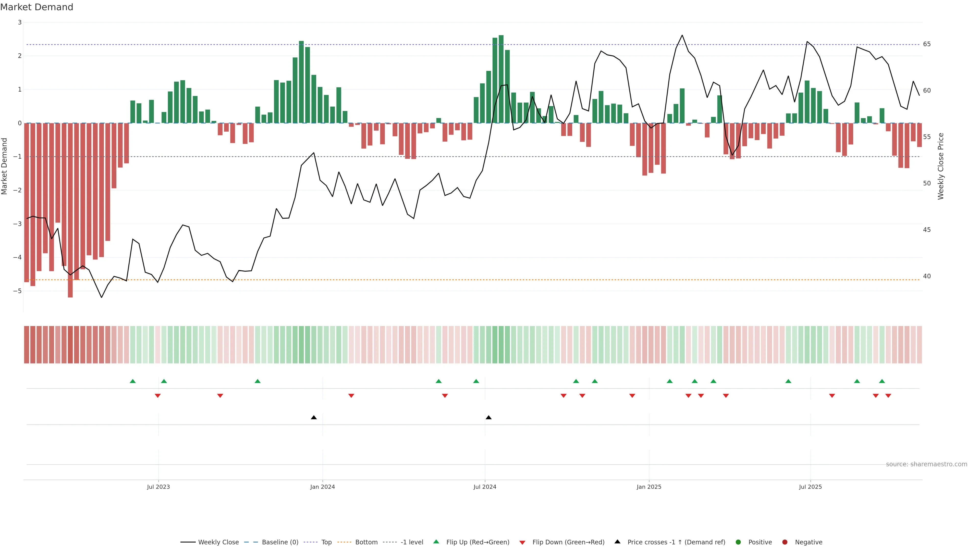Click the green Positive circle in legend
This screenshot has height=551, width=980.
738,542
